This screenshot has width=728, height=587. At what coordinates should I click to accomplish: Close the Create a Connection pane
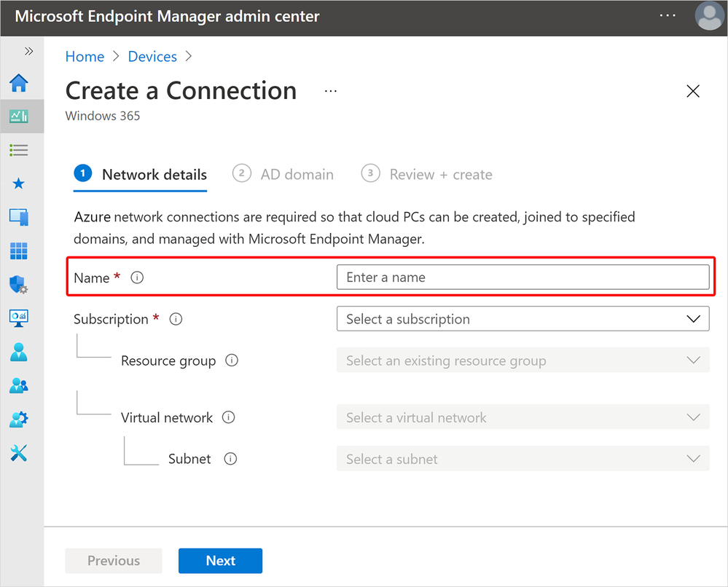pyautogui.click(x=693, y=91)
